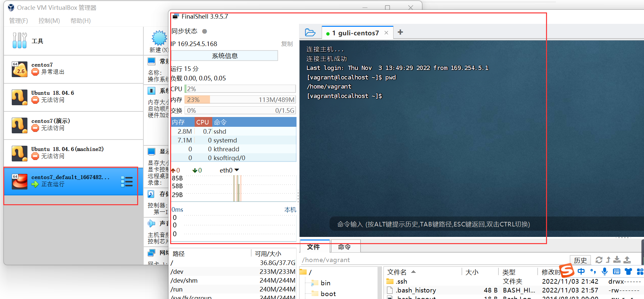The width and height of the screenshot is (644, 299).
Task: Open the eth0 network interface dropdown
Action: (x=229, y=170)
